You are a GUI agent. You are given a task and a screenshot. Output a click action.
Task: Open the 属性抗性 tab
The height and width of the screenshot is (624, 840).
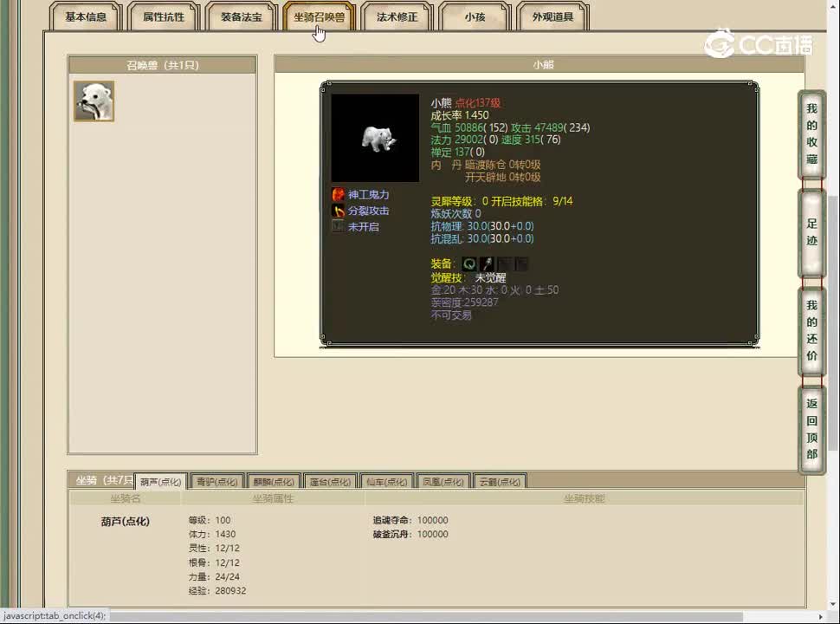[x=164, y=16]
